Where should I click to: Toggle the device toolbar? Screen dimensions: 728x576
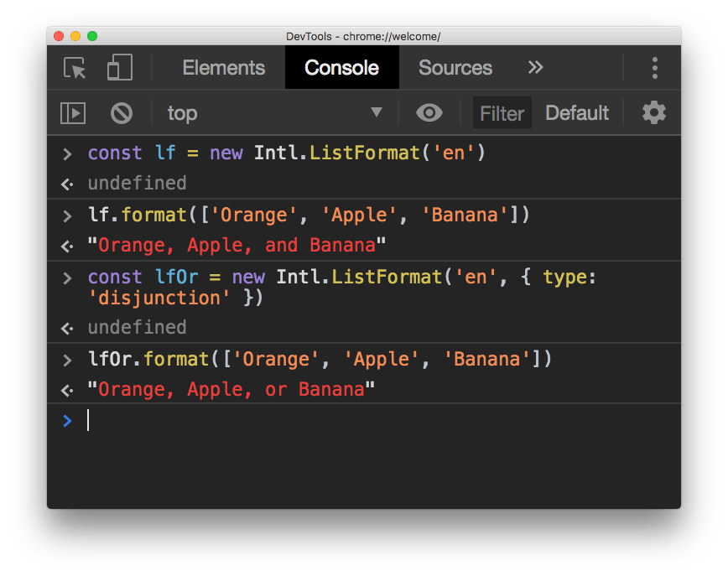(118, 68)
